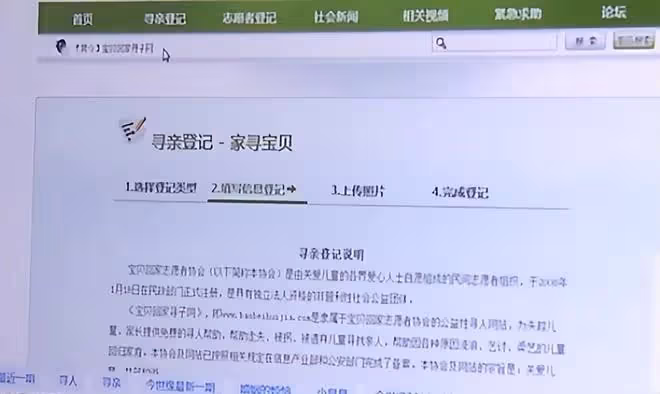Open the 今世缘最新一期 bottom link
The height and width of the screenshot is (394, 660).
click(180, 386)
